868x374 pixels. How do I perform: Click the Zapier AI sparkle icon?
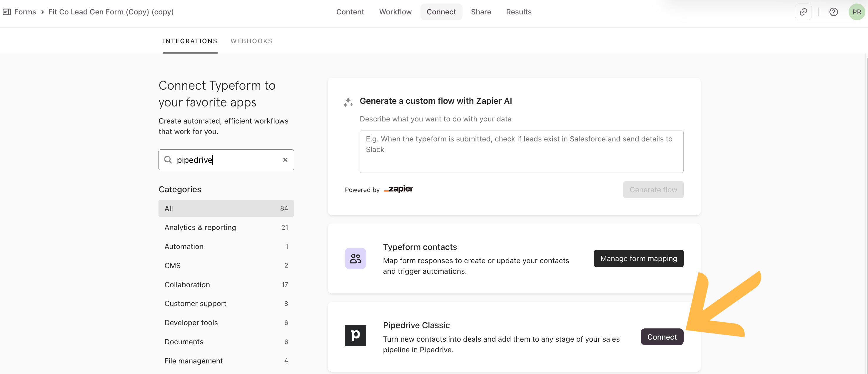(x=348, y=102)
